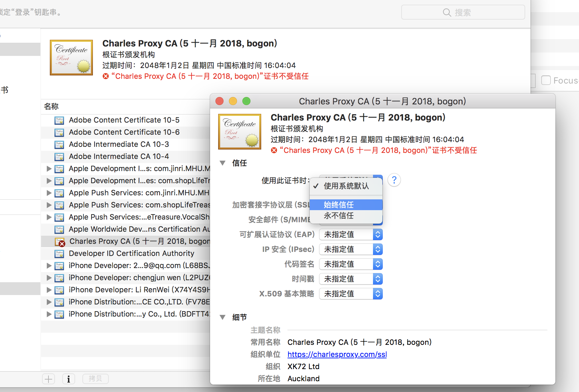Screen dimensions: 579x392
Task: Select the Apple Worldwide Dev...ns Certification row
Action: tap(126, 229)
